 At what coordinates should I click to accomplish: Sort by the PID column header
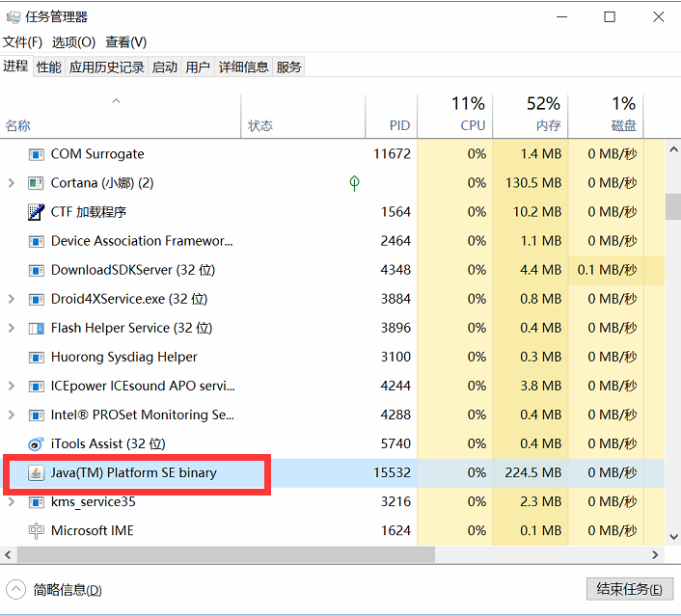pyautogui.click(x=392, y=116)
